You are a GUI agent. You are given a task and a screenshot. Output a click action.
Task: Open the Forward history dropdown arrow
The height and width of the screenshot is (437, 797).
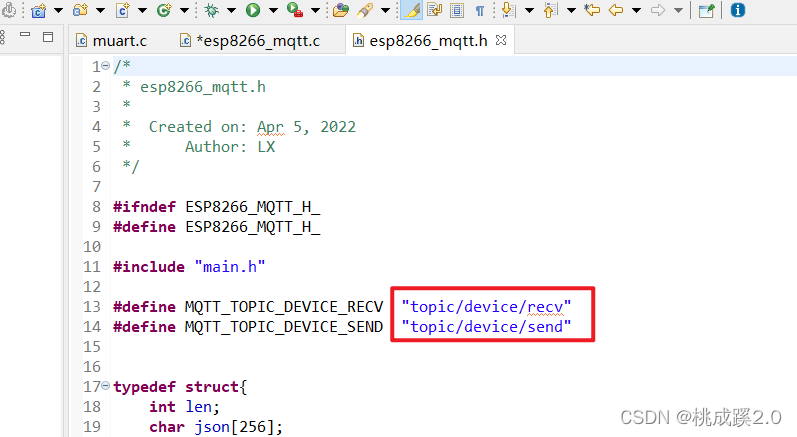[678, 10]
